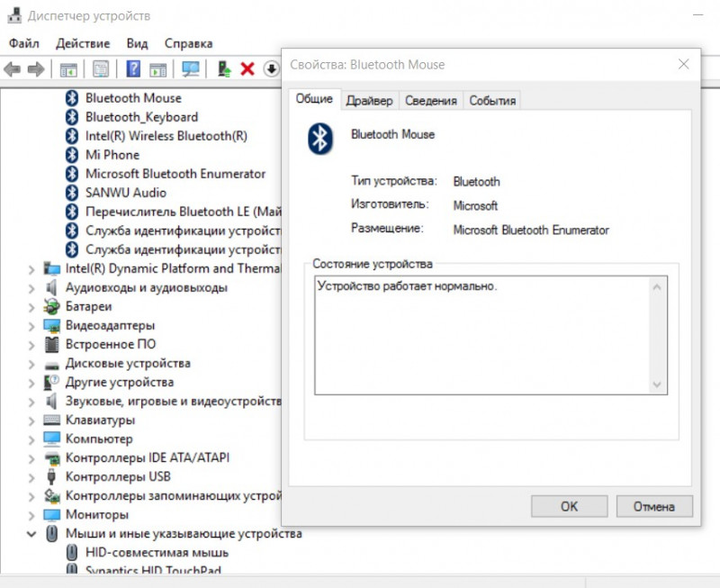Select Microsoft Bluetooth Enumerator in tree
The width and height of the screenshot is (720, 588).
point(175,174)
